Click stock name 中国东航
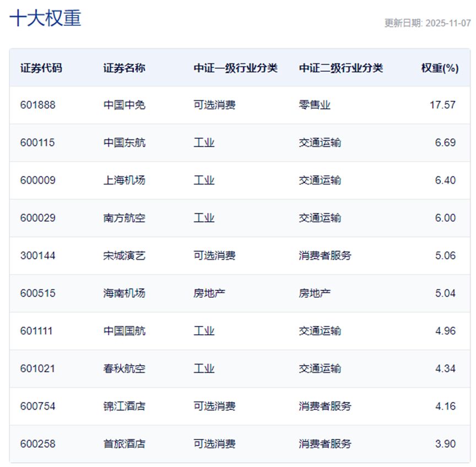This screenshot has height=467, width=476. (x=125, y=143)
